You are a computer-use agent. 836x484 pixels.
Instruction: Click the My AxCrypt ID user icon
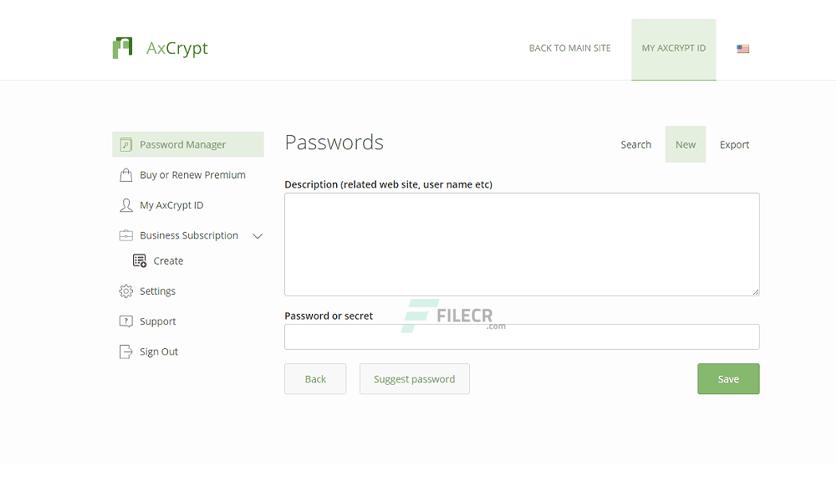pos(126,205)
